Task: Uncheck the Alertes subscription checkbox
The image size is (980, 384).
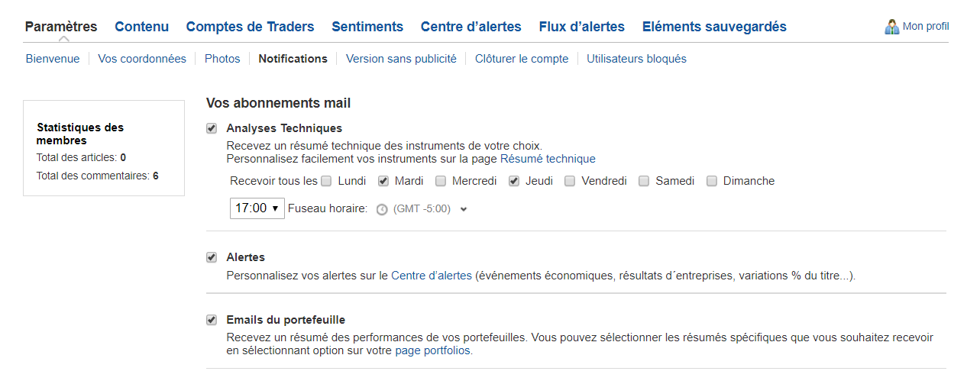Action: point(212,257)
